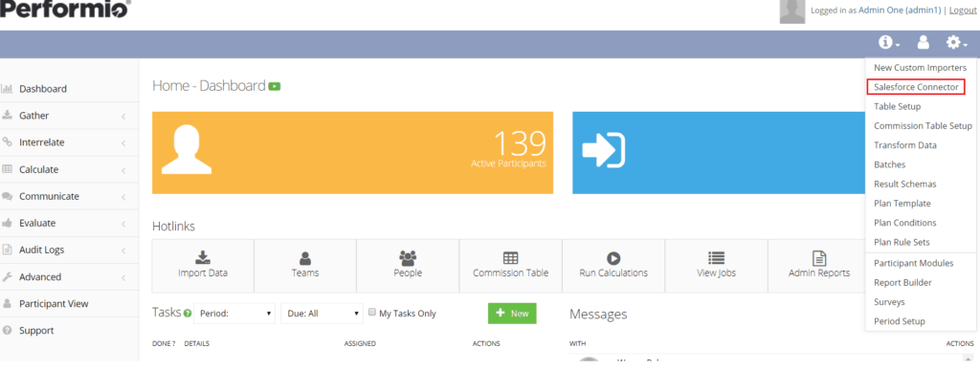The width and height of the screenshot is (980, 370).
Task: Click the Logout link
Action: coord(963,10)
